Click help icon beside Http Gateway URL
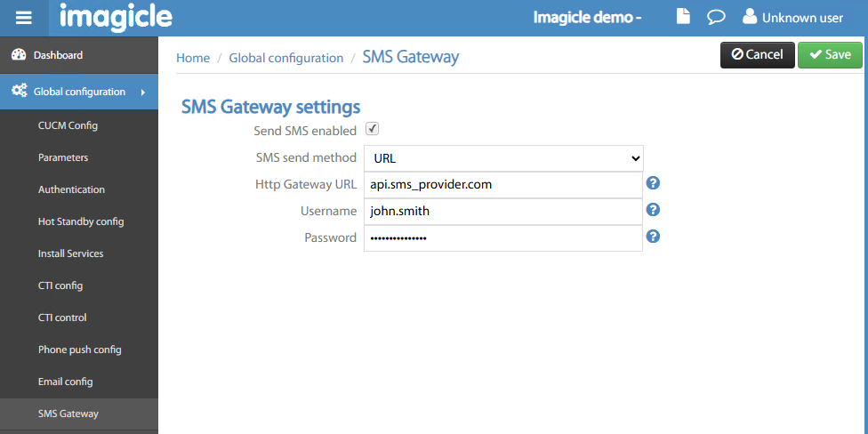The height and width of the screenshot is (434, 868). pos(653,183)
